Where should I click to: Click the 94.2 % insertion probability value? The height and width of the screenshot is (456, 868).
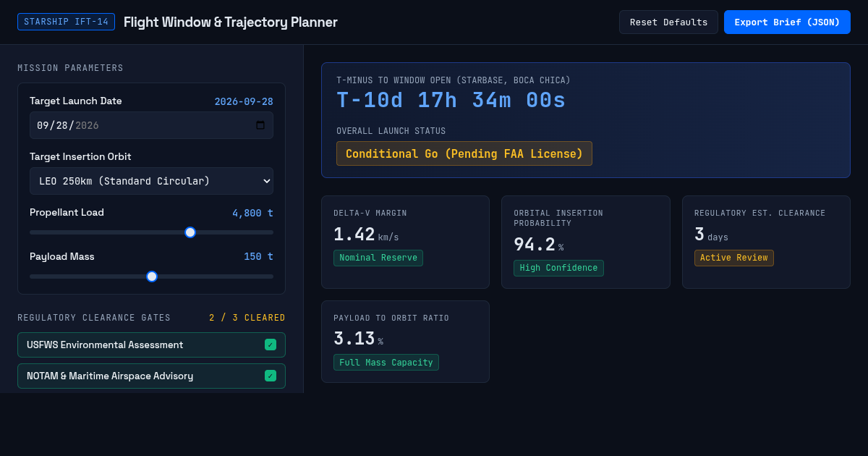[x=538, y=245]
